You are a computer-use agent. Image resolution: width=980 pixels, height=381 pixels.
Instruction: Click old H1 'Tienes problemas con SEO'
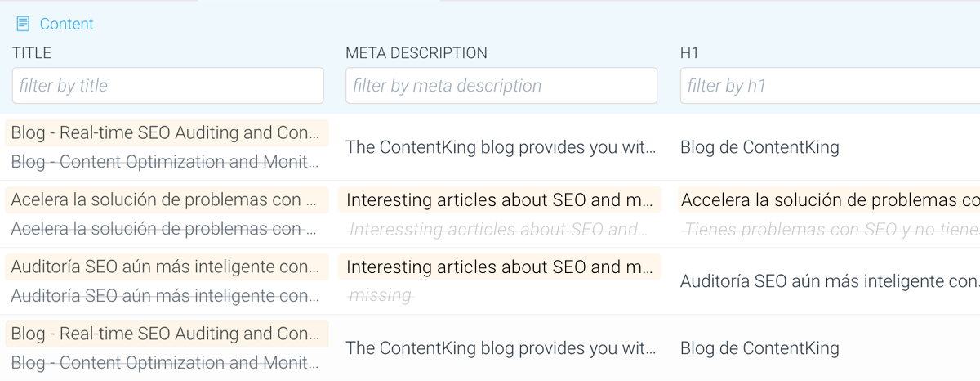[x=829, y=230]
